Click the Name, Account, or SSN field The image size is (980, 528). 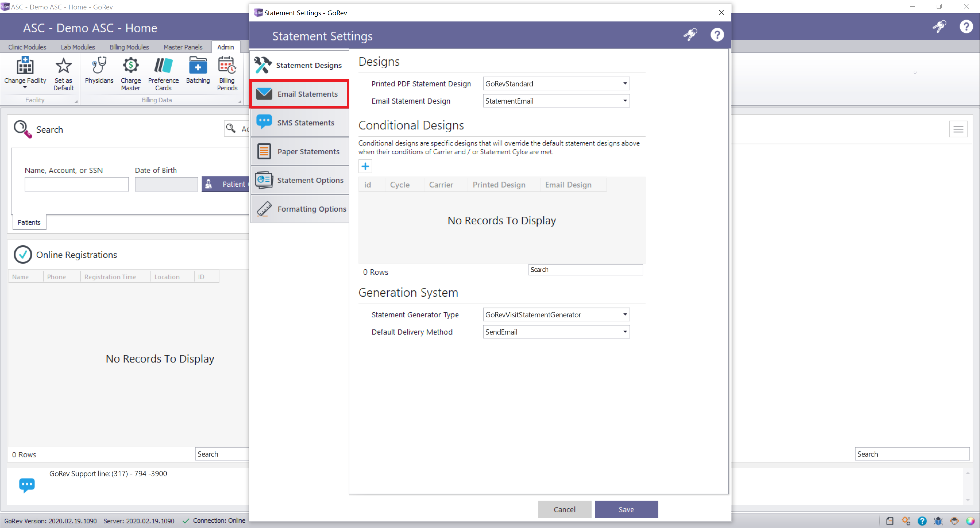tap(77, 184)
